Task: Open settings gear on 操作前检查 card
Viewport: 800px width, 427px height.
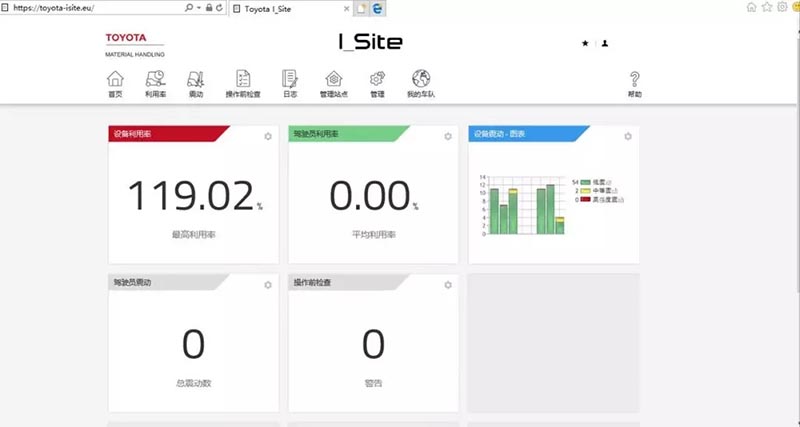Action: [x=448, y=285]
